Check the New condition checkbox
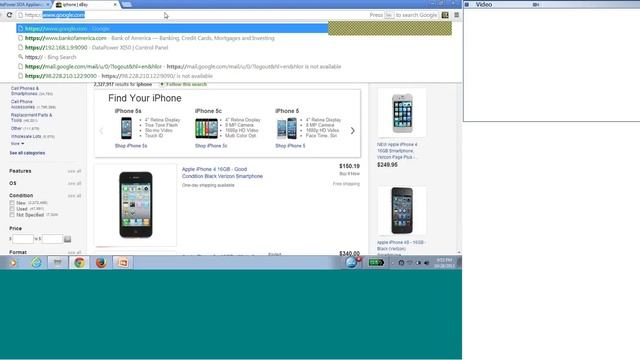The height and width of the screenshot is (360, 640). tap(12, 203)
